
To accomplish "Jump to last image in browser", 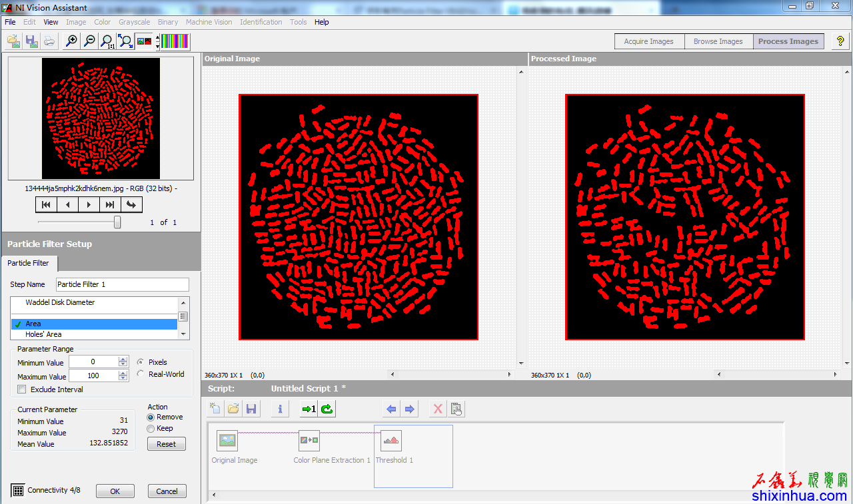I will click(110, 204).
